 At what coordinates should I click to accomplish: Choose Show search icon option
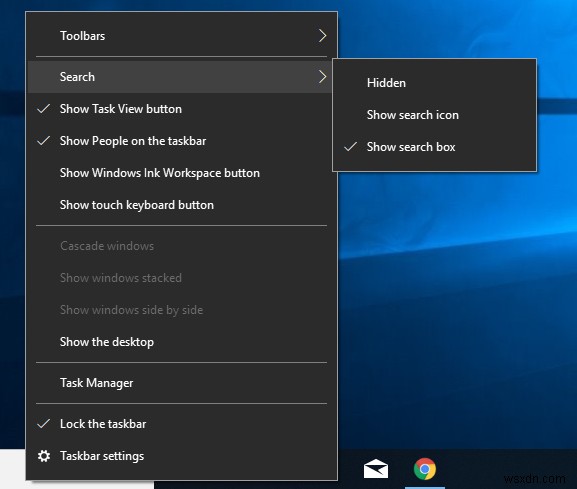434,115
